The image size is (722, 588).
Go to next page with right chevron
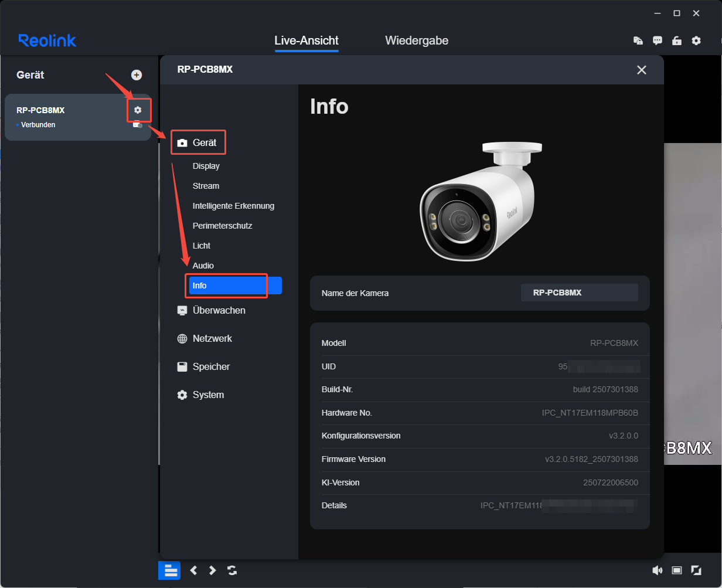click(213, 570)
